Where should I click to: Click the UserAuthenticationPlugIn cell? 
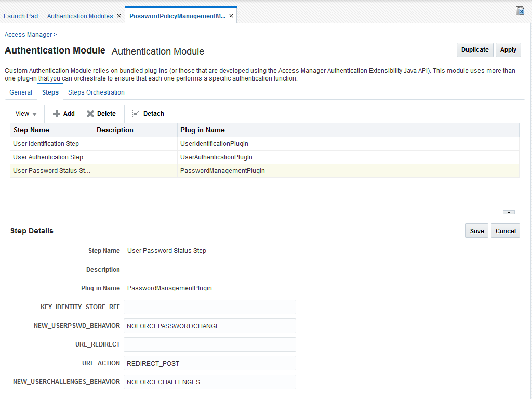pyautogui.click(x=348, y=157)
